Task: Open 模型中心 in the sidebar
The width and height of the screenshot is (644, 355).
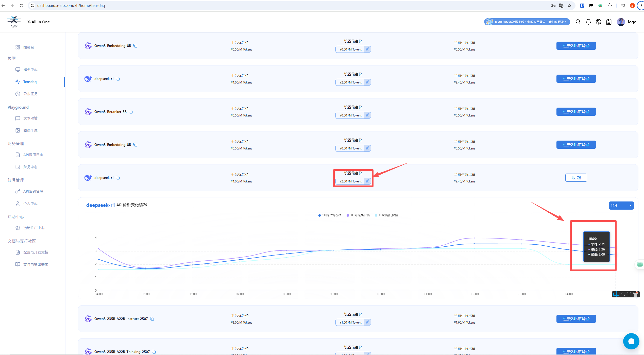Action: tap(30, 70)
